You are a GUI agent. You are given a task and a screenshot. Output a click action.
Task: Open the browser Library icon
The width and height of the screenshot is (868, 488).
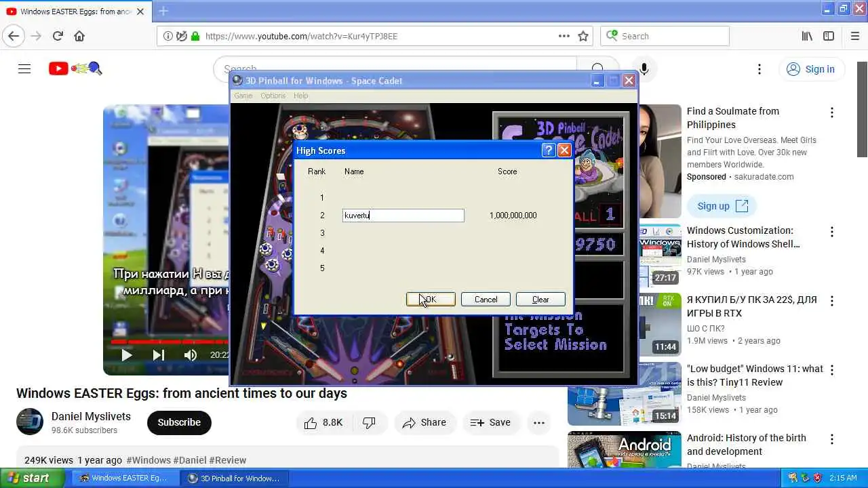click(x=807, y=36)
